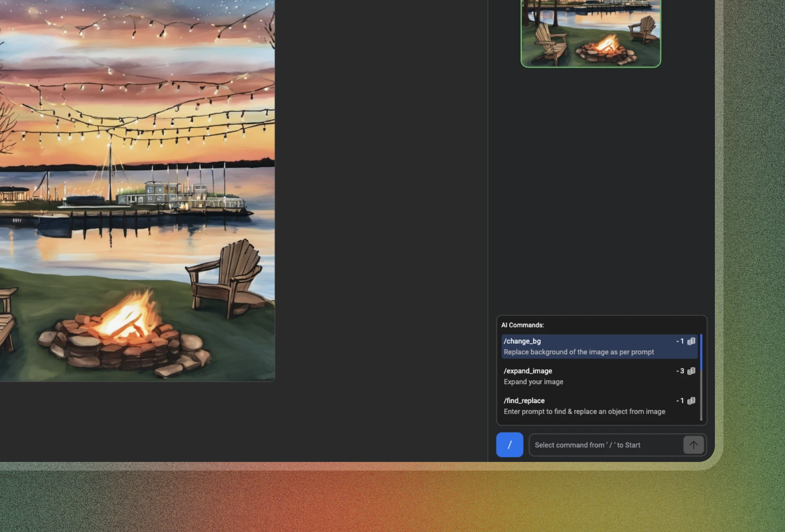Click the -1 cost next to /change_bg
Viewport: 785px width, 532px height.
click(680, 341)
